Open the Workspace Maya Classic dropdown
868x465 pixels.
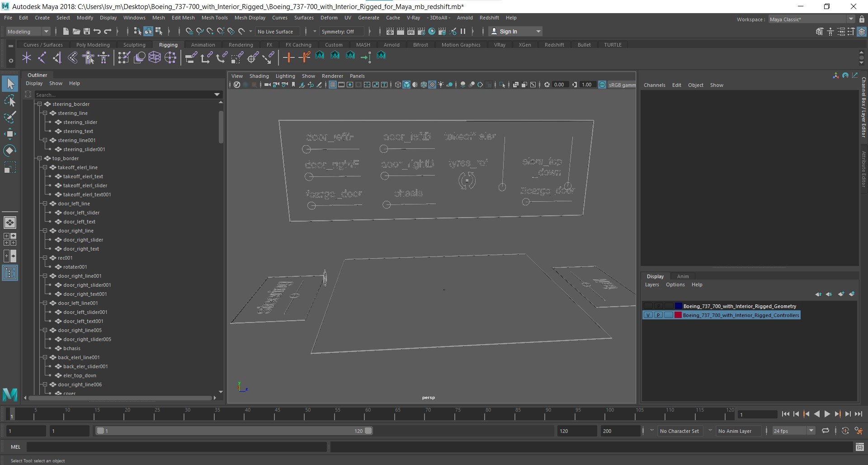811,19
